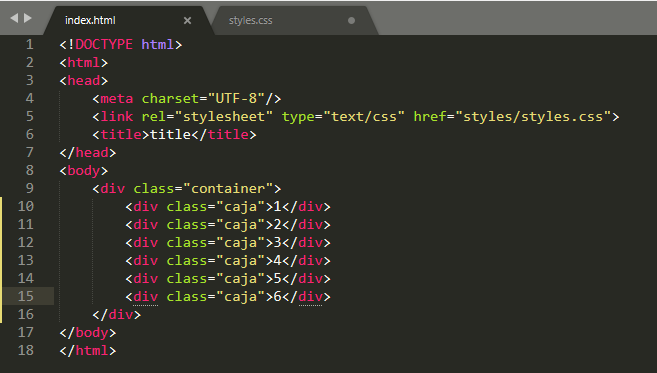
Task: Switch to the styles.css tab
Action: (251, 21)
